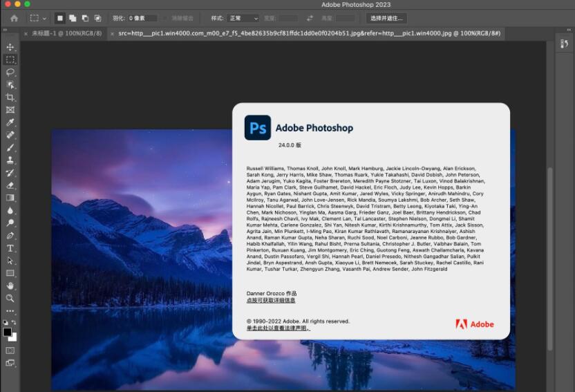Change the screen mode button

coord(10,363)
